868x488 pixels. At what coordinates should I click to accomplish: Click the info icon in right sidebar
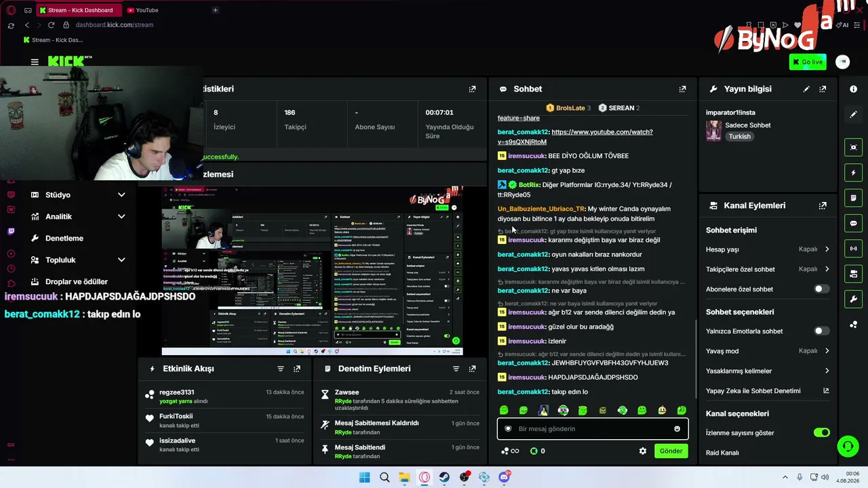(853, 89)
